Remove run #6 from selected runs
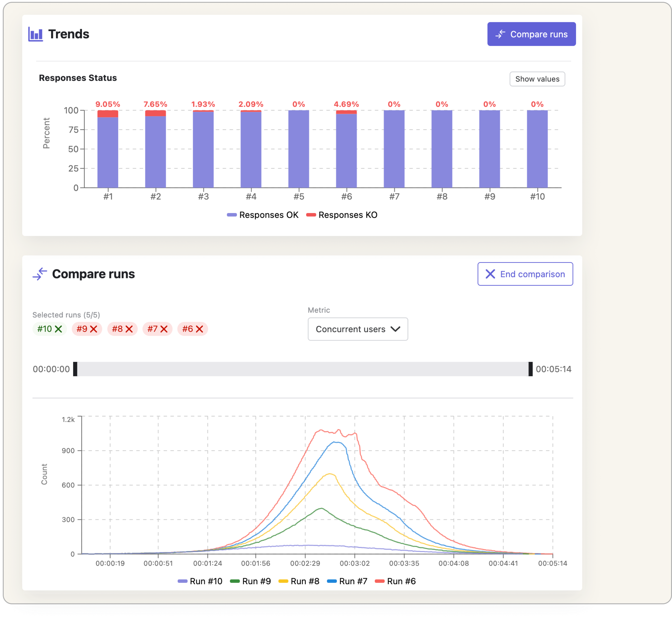This screenshot has width=672, height=620. (x=199, y=329)
